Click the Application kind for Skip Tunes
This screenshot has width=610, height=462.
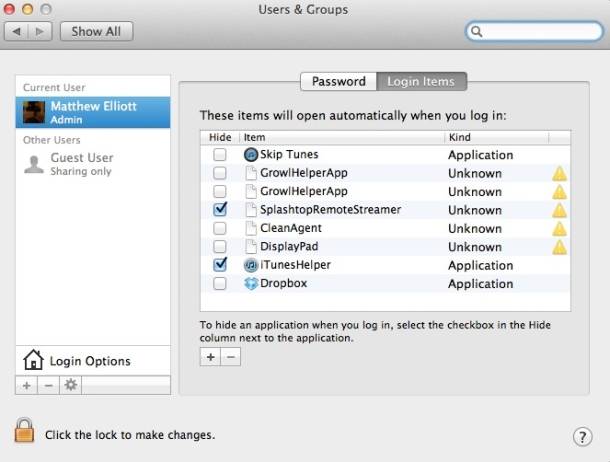click(x=480, y=155)
